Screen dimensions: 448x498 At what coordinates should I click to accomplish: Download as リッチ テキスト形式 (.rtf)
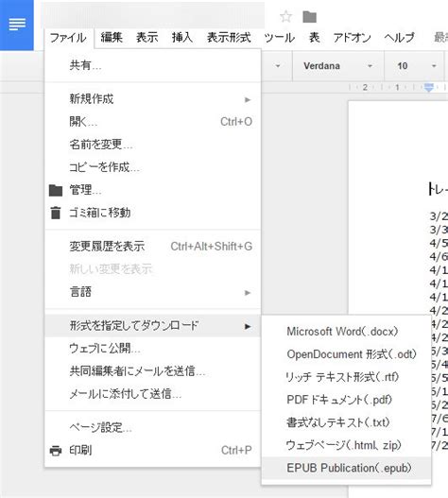click(x=346, y=377)
